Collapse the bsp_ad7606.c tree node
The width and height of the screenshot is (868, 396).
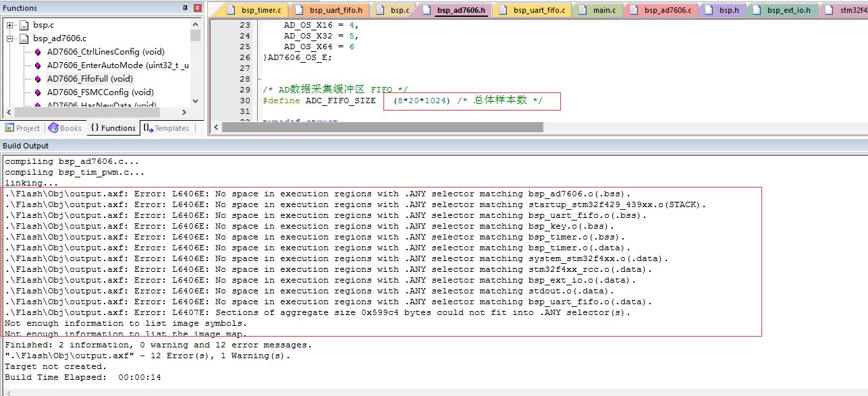(11, 38)
